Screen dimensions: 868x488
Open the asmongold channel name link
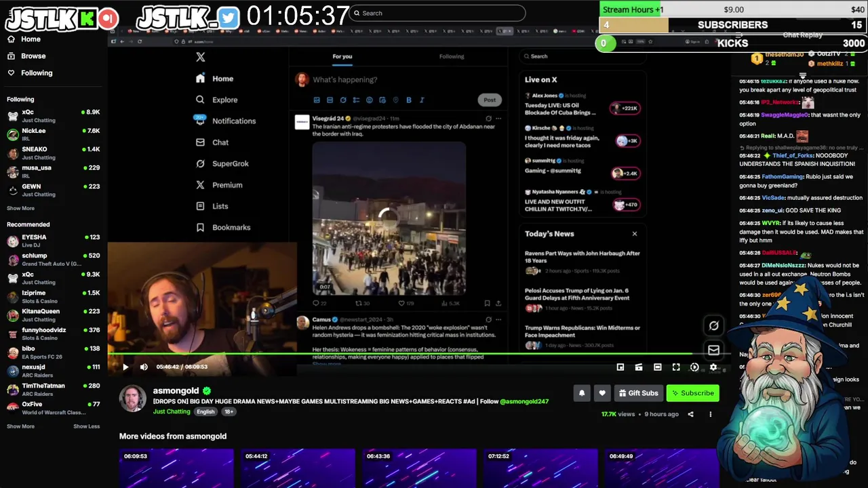176,390
